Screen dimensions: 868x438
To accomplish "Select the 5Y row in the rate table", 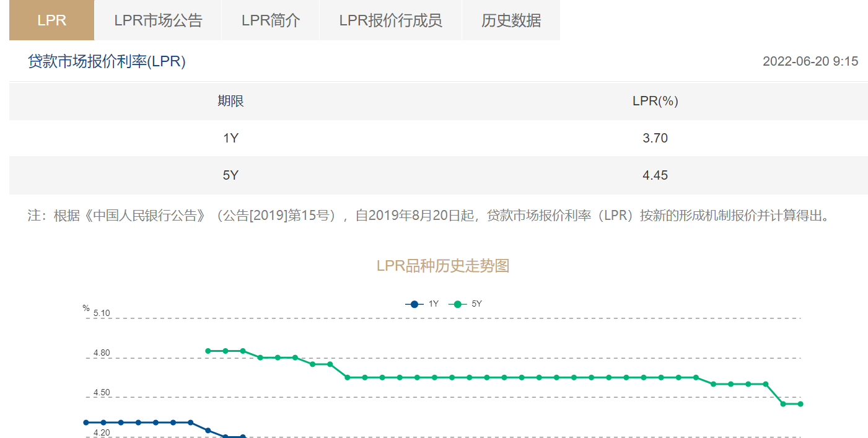I will tap(230, 175).
